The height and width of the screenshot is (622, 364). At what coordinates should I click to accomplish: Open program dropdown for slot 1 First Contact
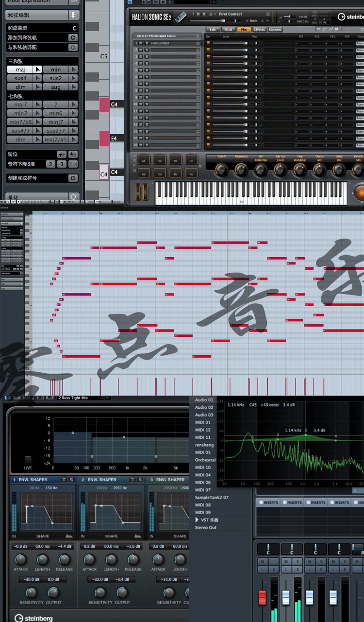pyautogui.click(x=198, y=43)
